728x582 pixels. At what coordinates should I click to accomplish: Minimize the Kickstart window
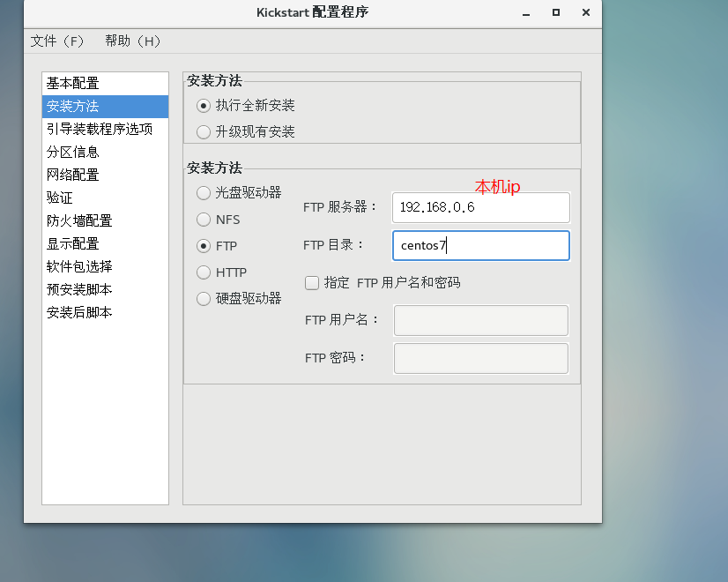tap(526, 13)
